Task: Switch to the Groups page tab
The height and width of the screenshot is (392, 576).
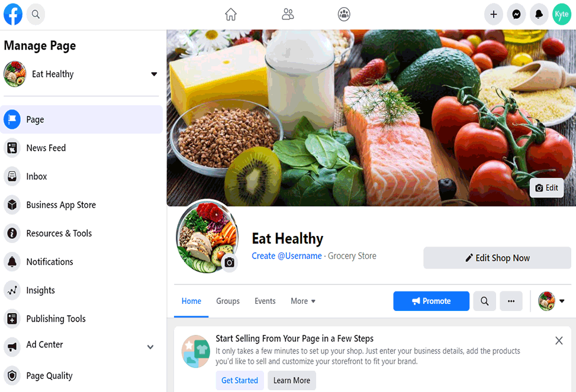Action: point(228,301)
